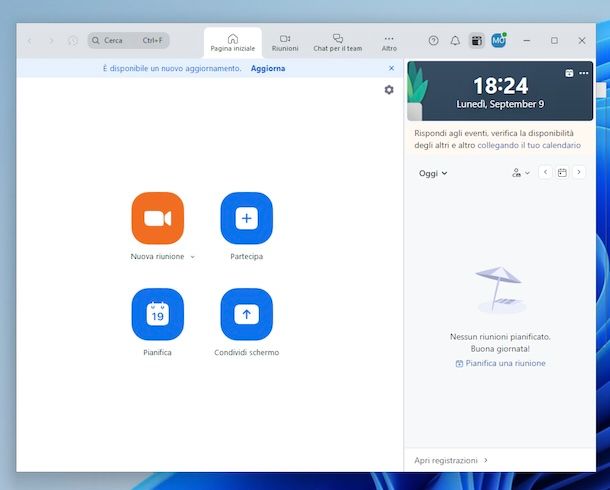Open the MO profile avatar
610x490 pixels.
click(498, 40)
